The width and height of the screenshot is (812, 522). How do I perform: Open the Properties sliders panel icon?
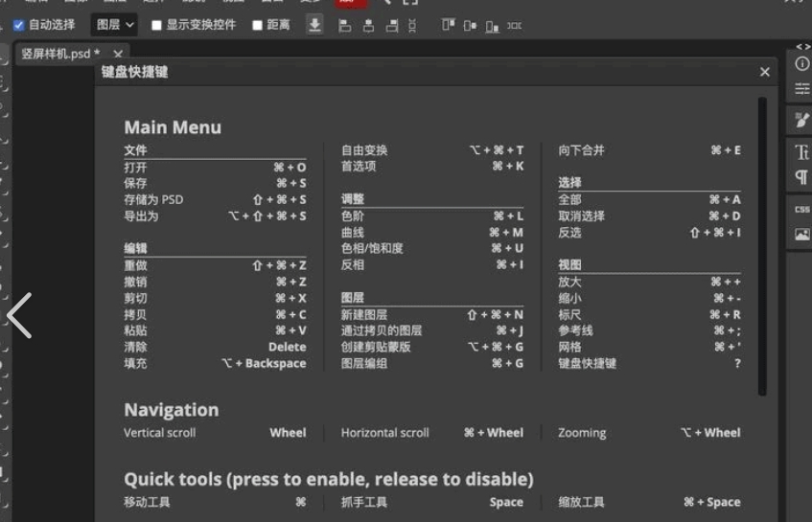pyautogui.click(x=801, y=89)
